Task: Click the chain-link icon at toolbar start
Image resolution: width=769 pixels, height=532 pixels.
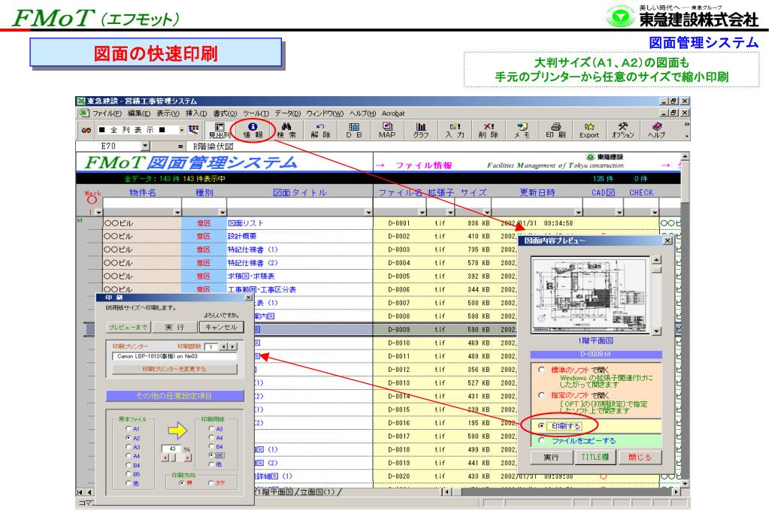Action: pos(86,131)
